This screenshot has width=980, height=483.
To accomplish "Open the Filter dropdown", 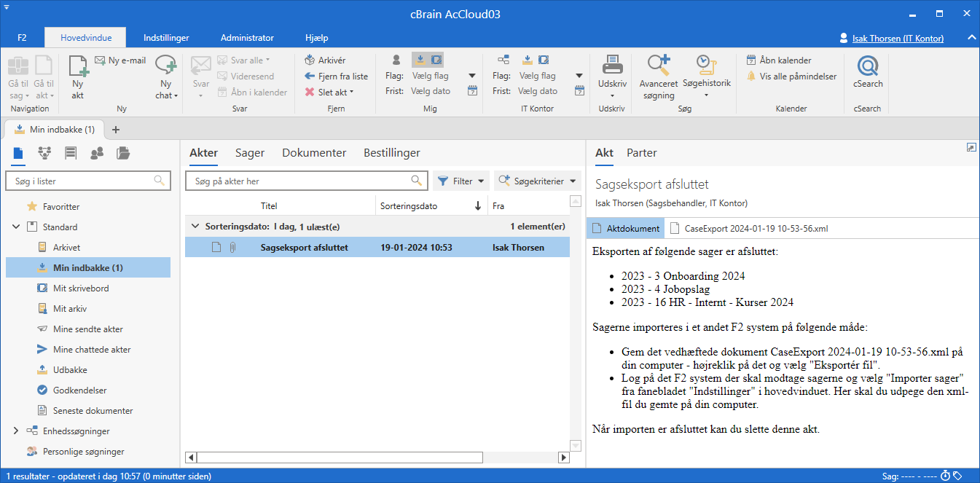I will click(x=462, y=181).
